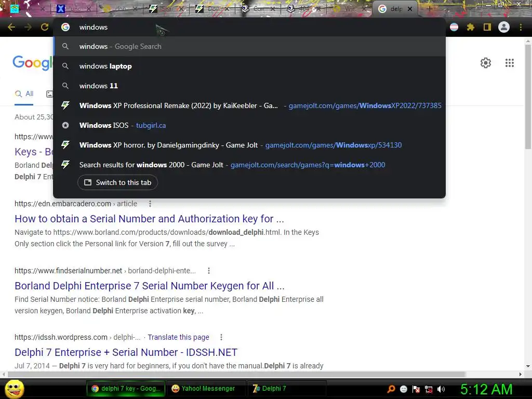
Task: Open 'Delphi 7 Enterprise + Serial Number - IDSSH.NET'
Action: (x=126, y=352)
